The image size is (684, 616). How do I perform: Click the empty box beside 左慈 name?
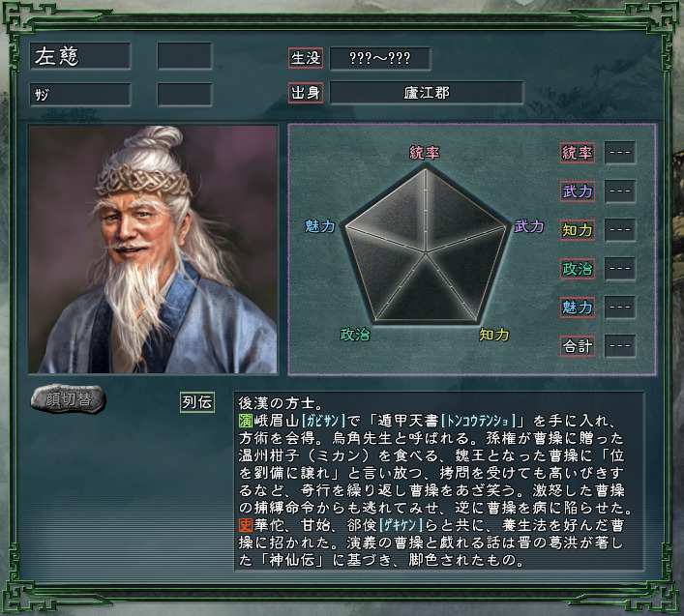click(185, 56)
